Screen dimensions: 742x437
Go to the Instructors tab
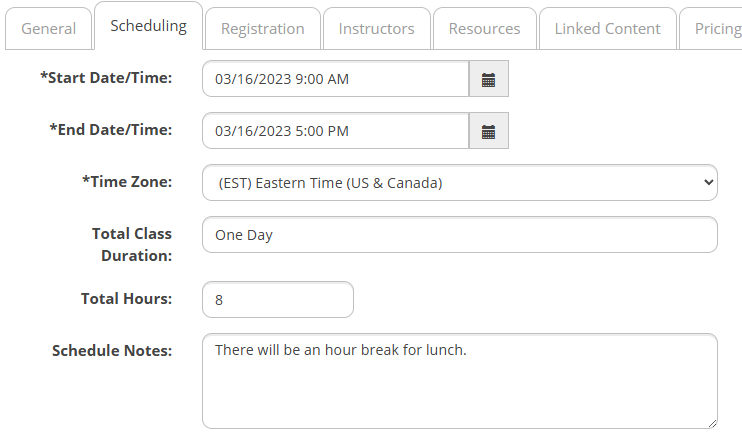(x=377, y=29)
